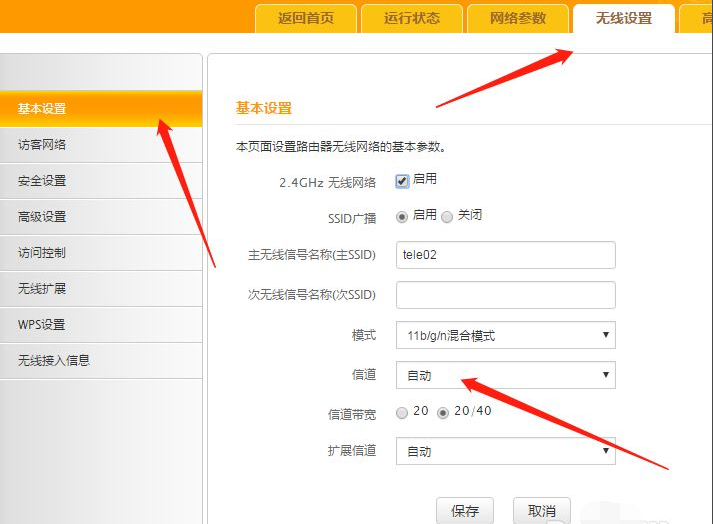This screenshot has width=713, height=524.
Task: Choose 20/40 for 信道带宽
Action: [443, 413]
